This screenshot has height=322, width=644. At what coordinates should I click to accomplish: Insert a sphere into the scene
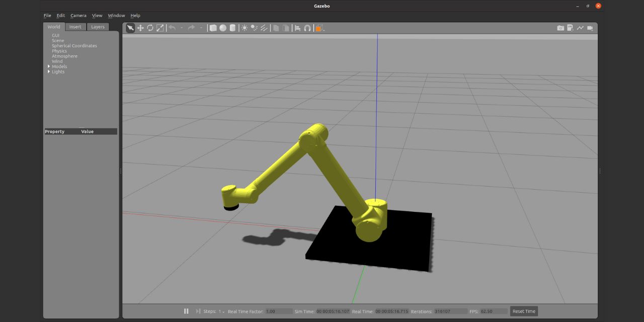[x=223, y=28]
